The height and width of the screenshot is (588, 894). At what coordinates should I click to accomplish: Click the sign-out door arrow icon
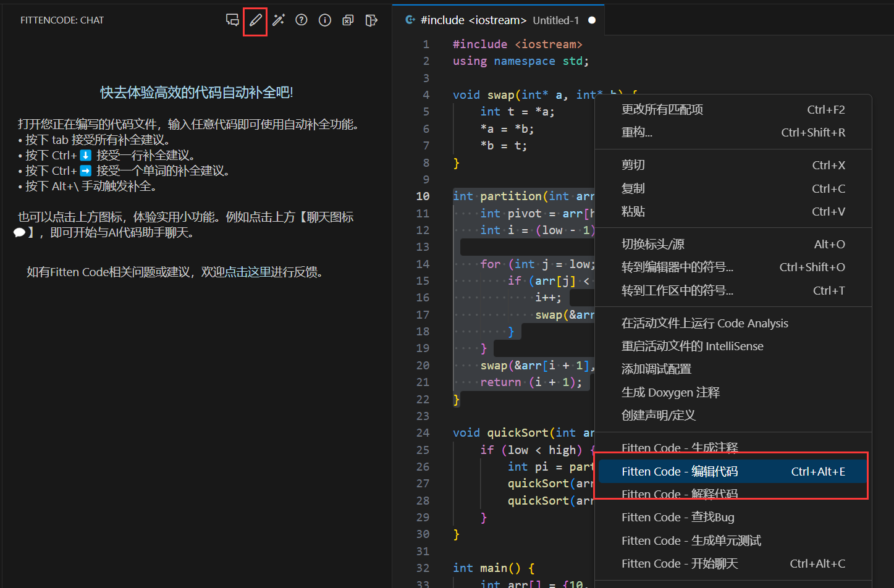[x=371, y=20]
